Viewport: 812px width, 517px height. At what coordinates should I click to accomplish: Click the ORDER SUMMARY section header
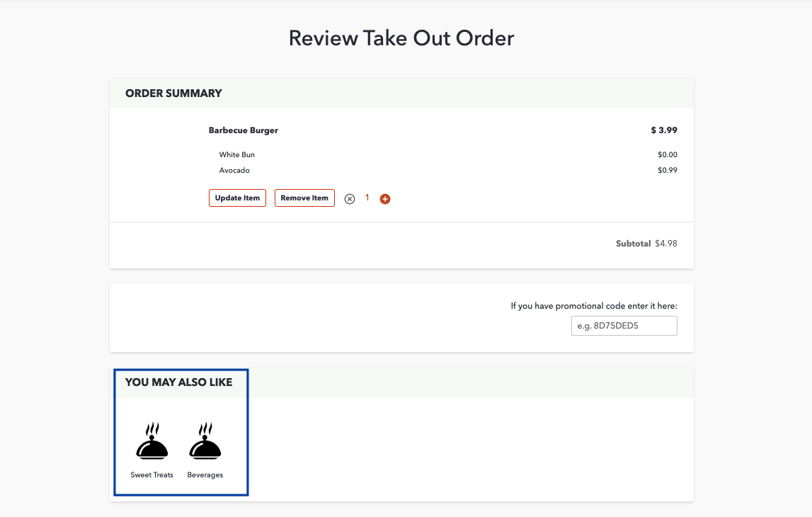pyautogui.click(x=173, y=93)
